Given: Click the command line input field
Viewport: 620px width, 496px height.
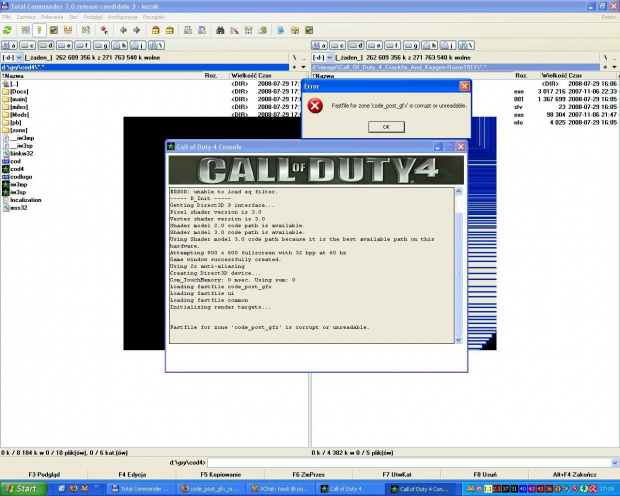Looking at the screenshot, I should [x=409, y=462].
